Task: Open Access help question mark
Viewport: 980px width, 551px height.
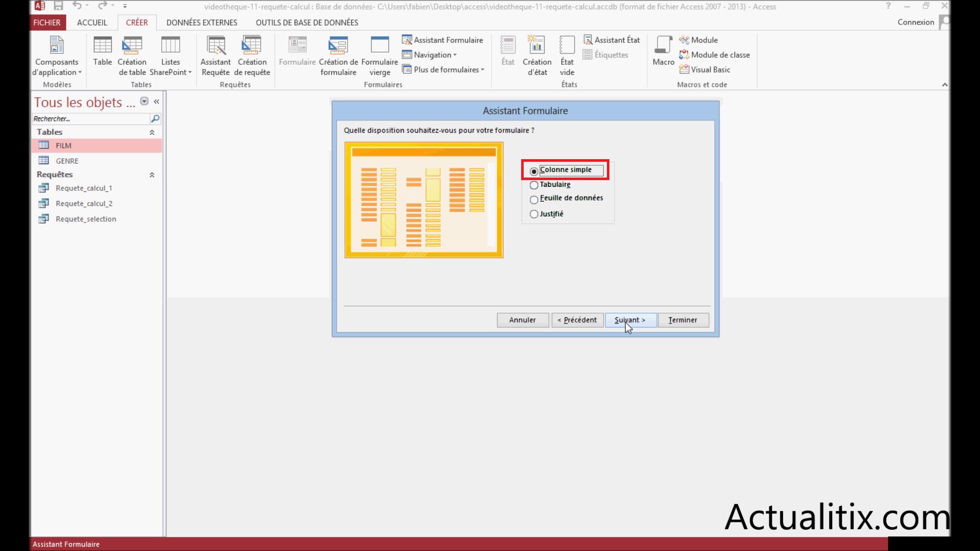Action: tap(888, 6)
